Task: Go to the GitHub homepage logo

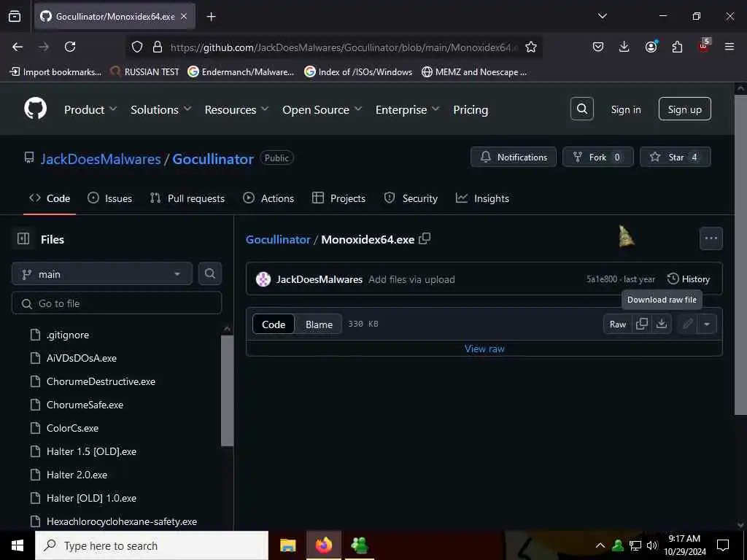Action: coord(35,109)
